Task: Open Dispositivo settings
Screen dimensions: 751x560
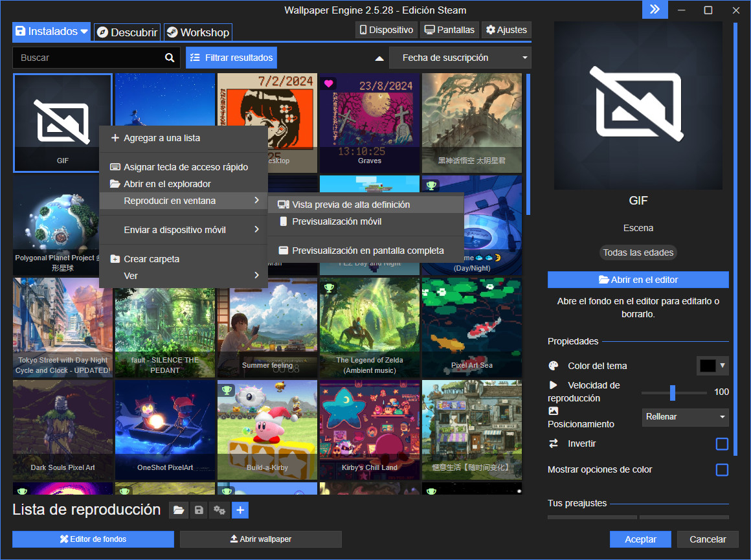Action: (x=387, y=30)
